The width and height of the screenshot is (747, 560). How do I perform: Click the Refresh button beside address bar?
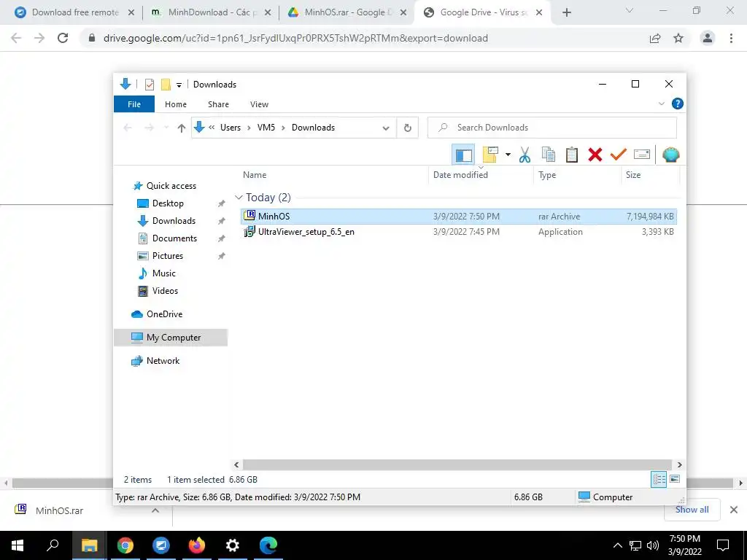407,128
